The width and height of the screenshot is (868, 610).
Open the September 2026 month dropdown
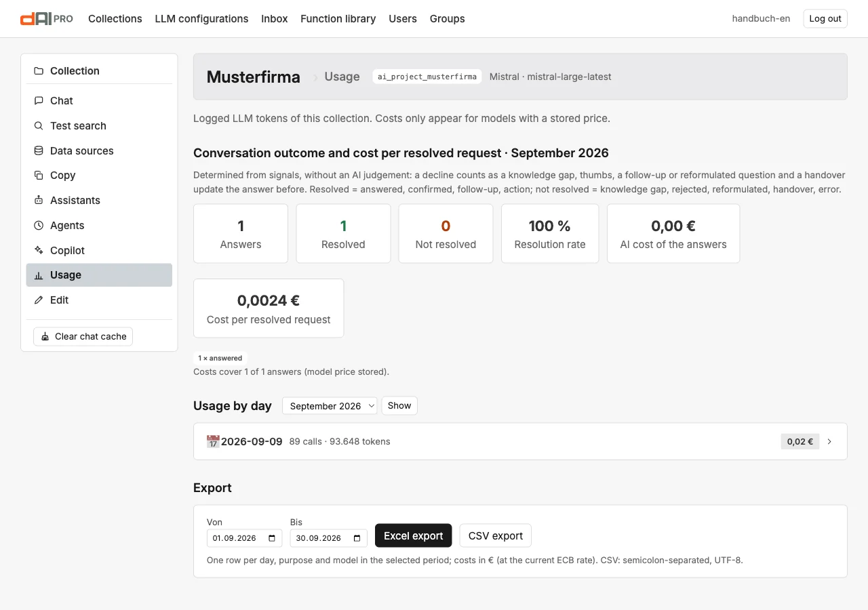330,406
